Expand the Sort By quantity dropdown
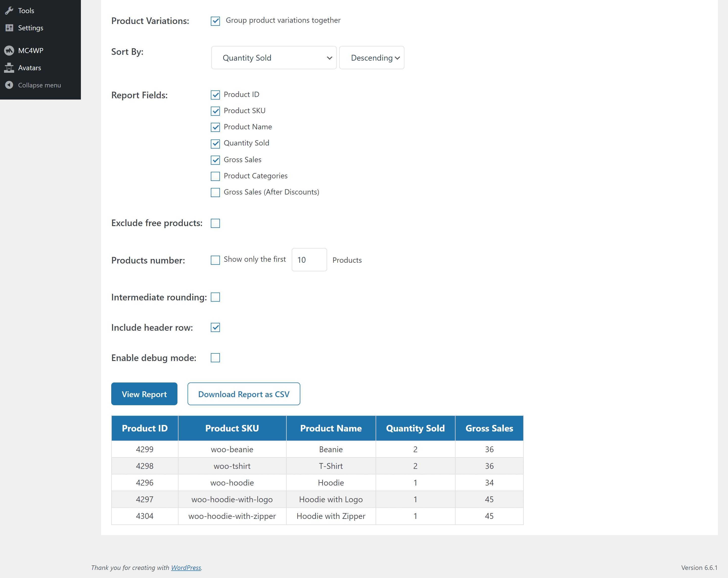Screen dimensions: 728x578 [x=274, y=57]
